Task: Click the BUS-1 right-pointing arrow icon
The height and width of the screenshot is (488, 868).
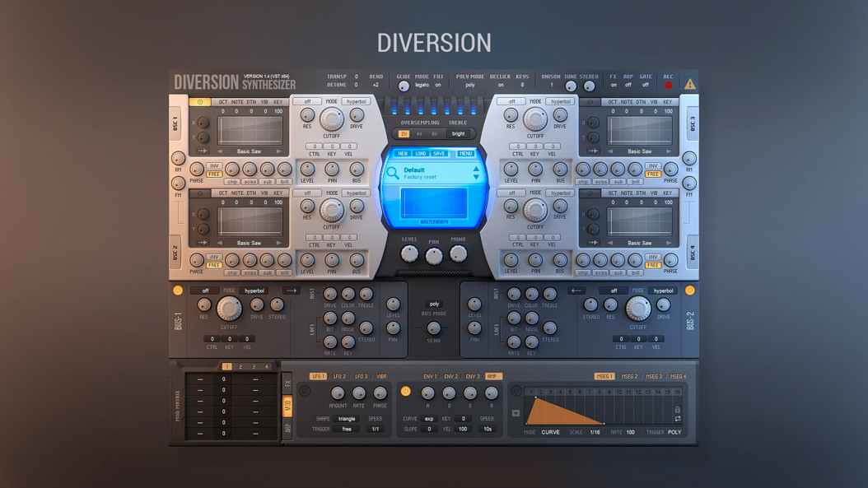Action: (x=292, y=290)
